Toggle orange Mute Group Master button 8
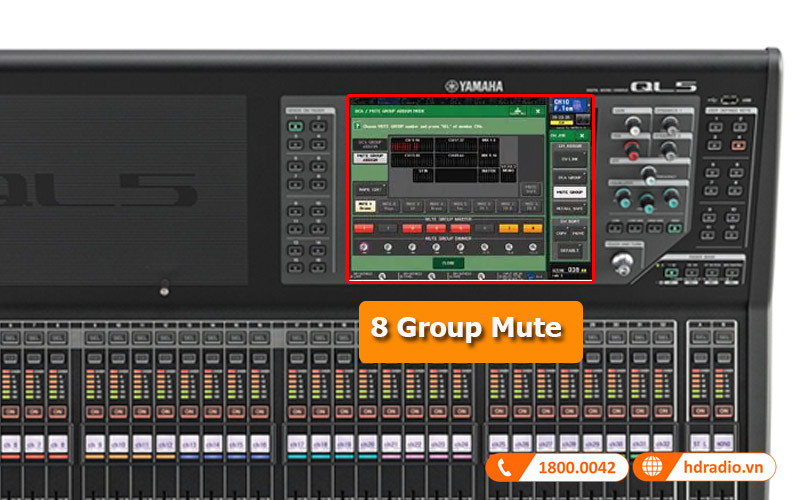800x500 pixels. [x=532, y=228]
